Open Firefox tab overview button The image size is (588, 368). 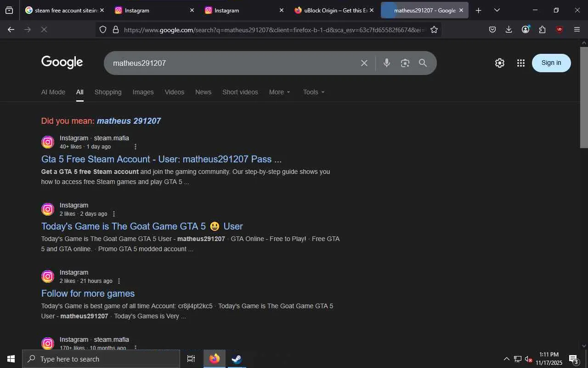9,10
